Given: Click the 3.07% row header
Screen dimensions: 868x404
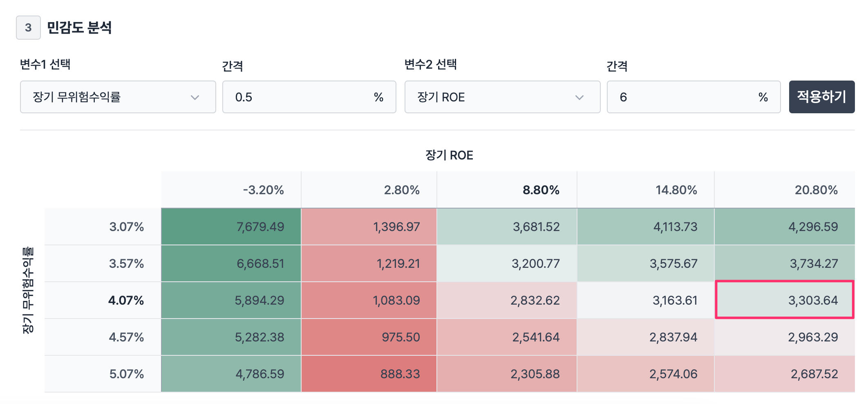Looking at the screenshot, I should 103,227.
